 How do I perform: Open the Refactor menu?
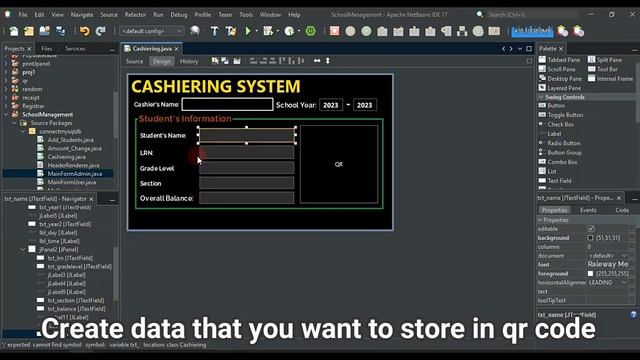click(x=135, y=15)
